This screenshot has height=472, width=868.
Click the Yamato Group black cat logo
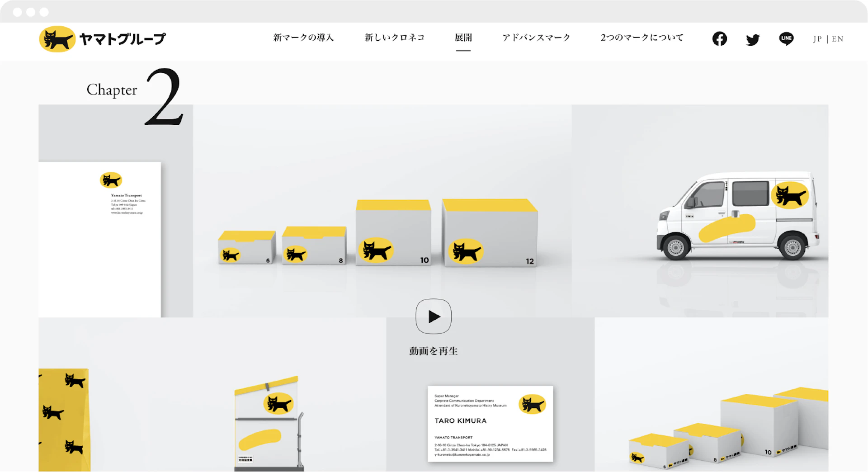pyautogui.click(x=57, y=39)
